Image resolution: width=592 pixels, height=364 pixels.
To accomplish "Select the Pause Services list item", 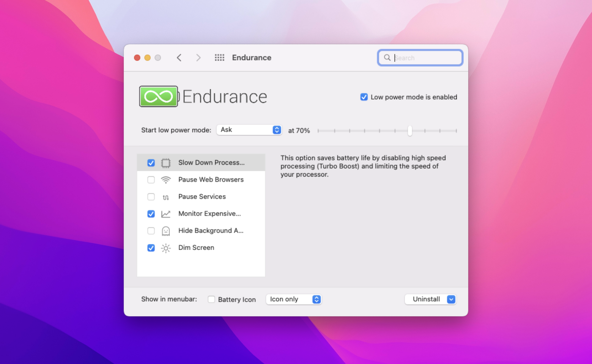I will pos(202,197).
